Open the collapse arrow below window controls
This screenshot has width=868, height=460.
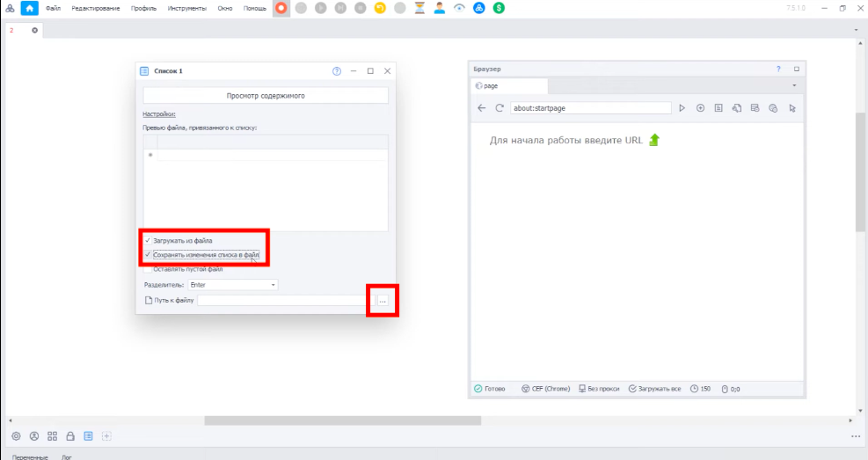pyautogui.click(x=856, y=30)
